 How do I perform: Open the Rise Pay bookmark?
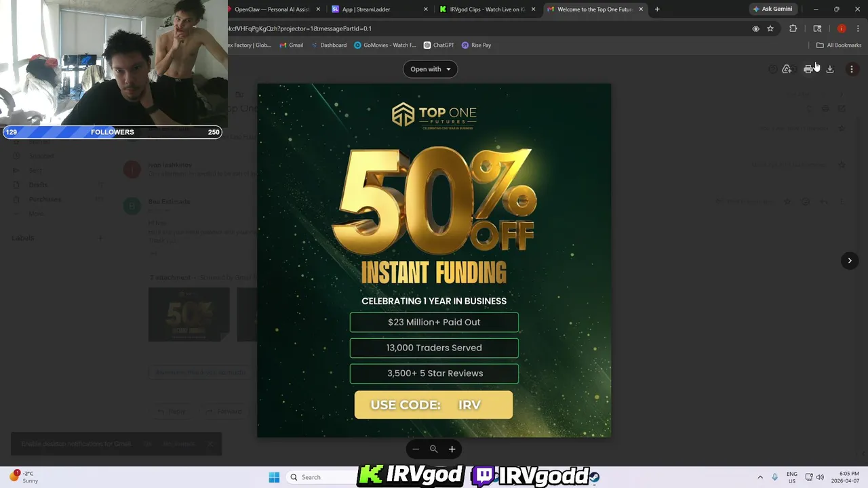coord(476,45)
